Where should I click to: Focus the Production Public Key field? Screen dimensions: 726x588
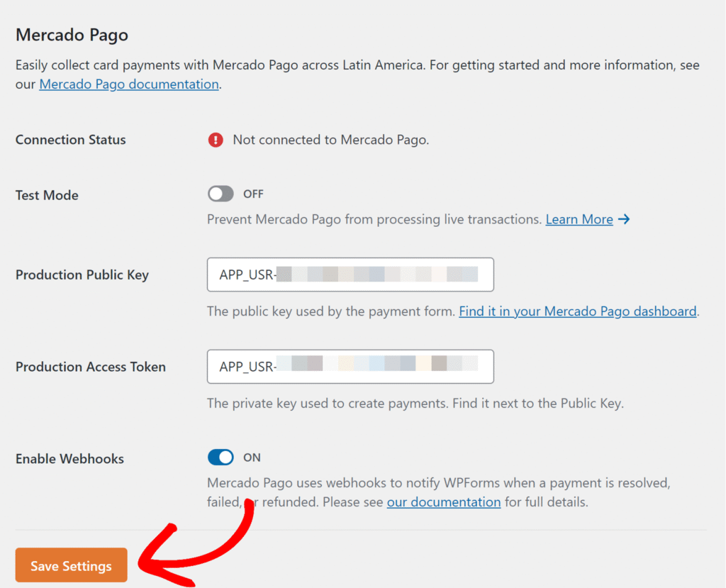click(x=350, y=274)
